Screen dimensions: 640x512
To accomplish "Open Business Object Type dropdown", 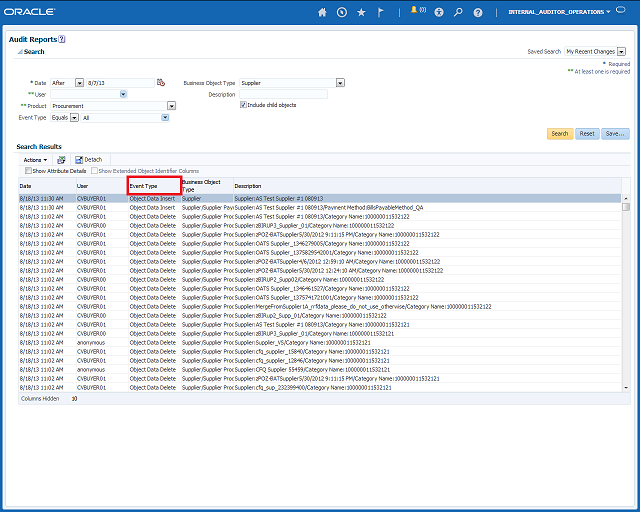I will point(340,83).
